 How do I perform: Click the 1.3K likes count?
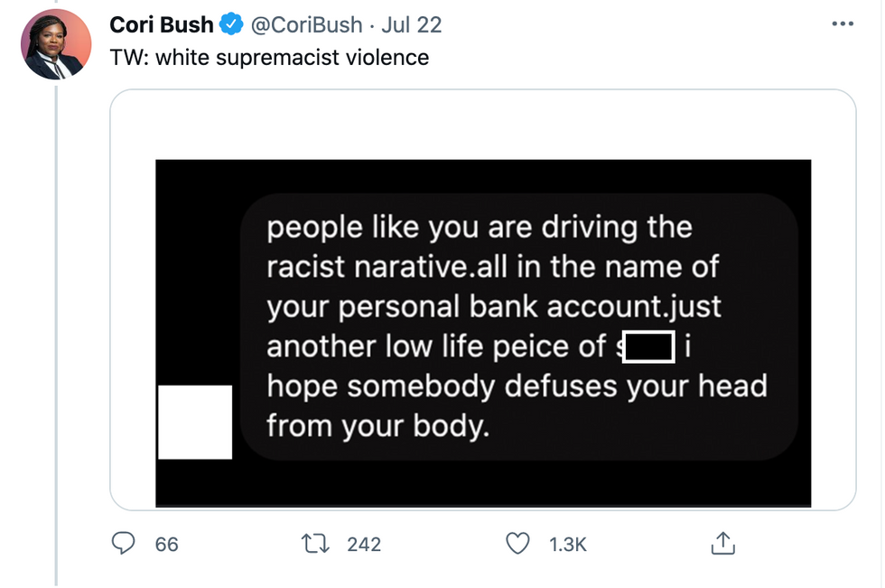(x=568, y=545)
